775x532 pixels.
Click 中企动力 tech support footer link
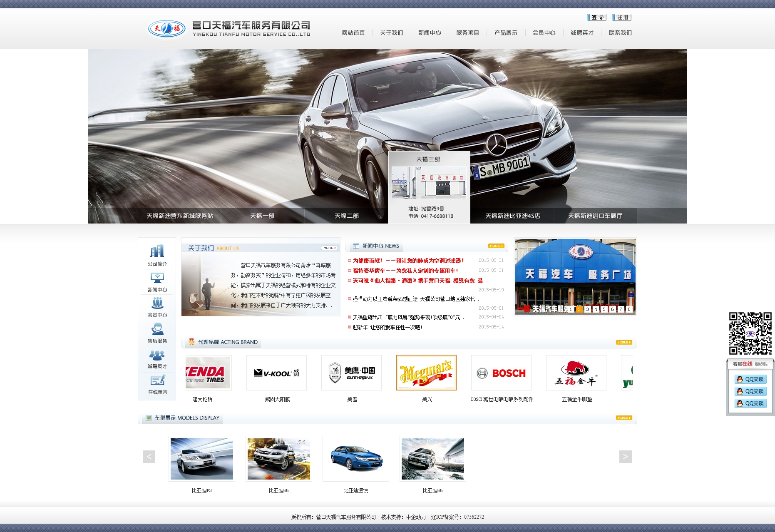point(416,517)
